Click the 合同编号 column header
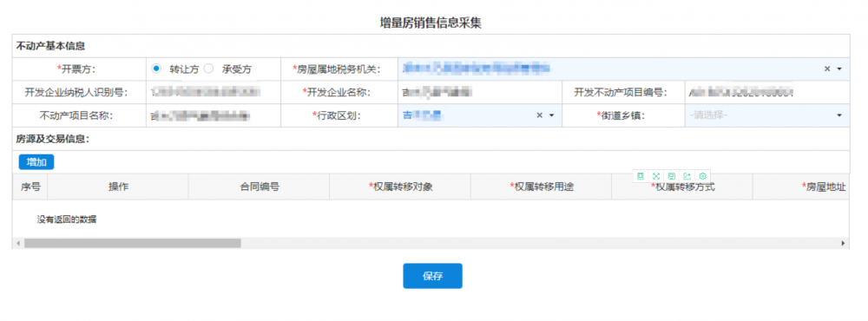Screen dimensions: 868x321 tap(259, 187)
